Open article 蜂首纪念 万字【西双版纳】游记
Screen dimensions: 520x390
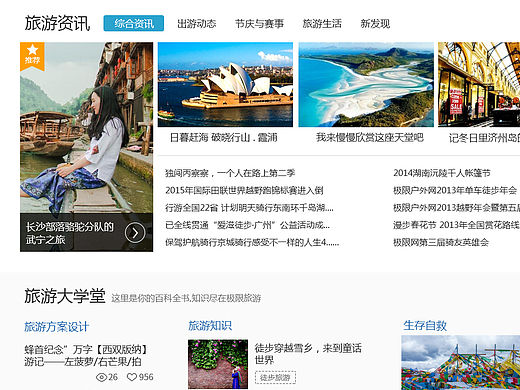86,356
